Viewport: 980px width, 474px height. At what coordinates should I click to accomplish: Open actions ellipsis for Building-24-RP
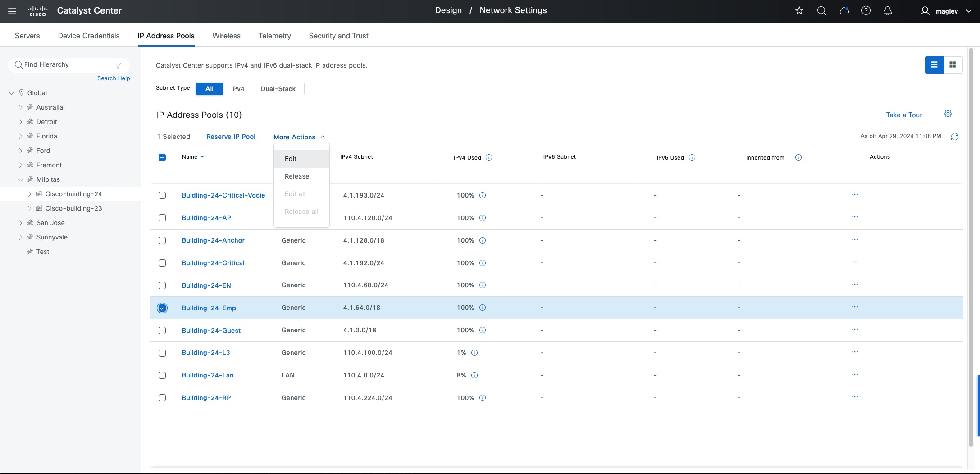pyautogui.click(x=855, y=397)
